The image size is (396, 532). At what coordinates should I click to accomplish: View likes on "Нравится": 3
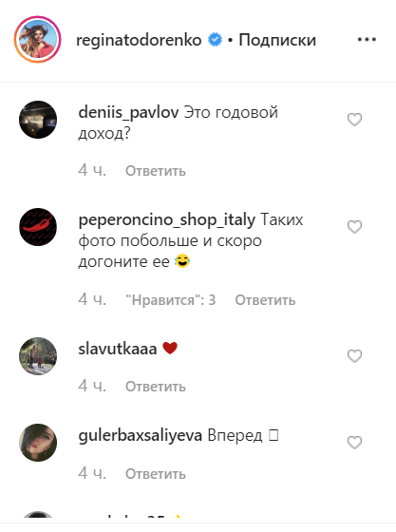pyautogui.click(x=171, y=300)
